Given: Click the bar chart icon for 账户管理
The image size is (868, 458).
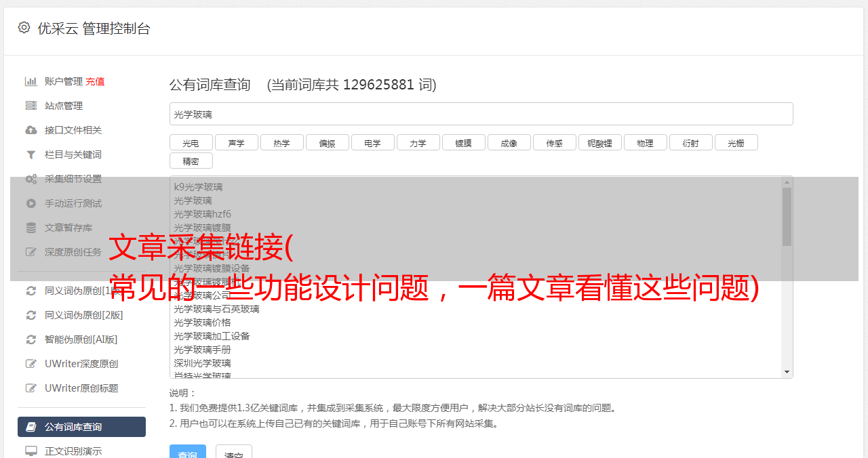Looking at the screenshot, I should point(31,81).
